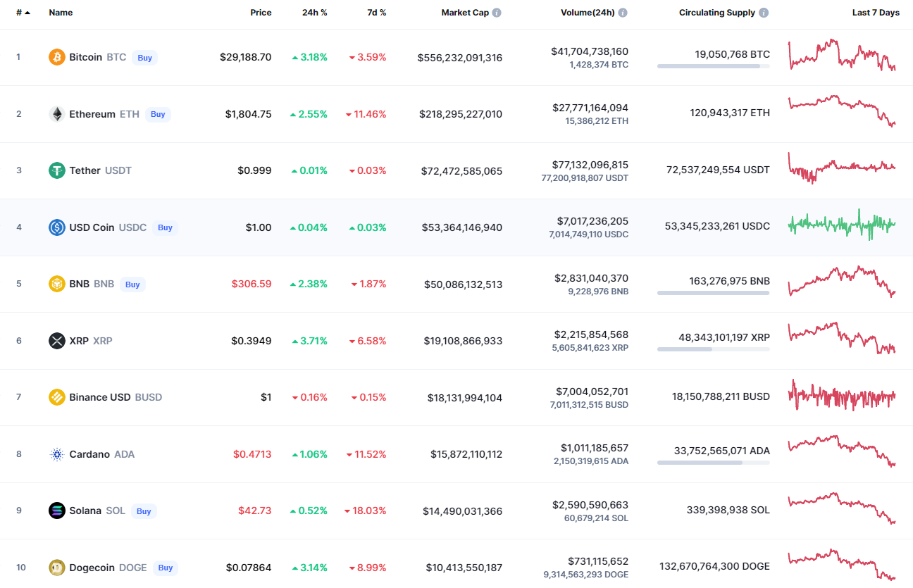Click Bitcoin market cap $556,232,091,316
Viewport: 913px width, 588px height.
point(460,58)
